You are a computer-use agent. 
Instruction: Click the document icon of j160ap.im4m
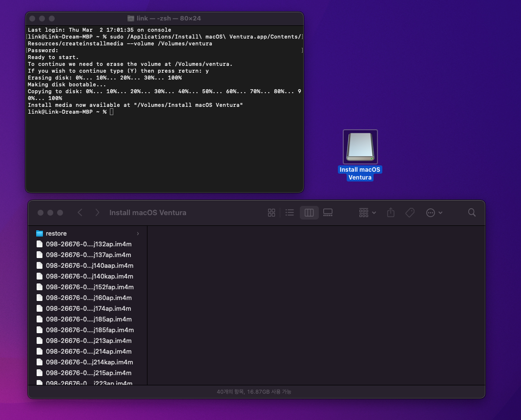[x=40, y=298]
